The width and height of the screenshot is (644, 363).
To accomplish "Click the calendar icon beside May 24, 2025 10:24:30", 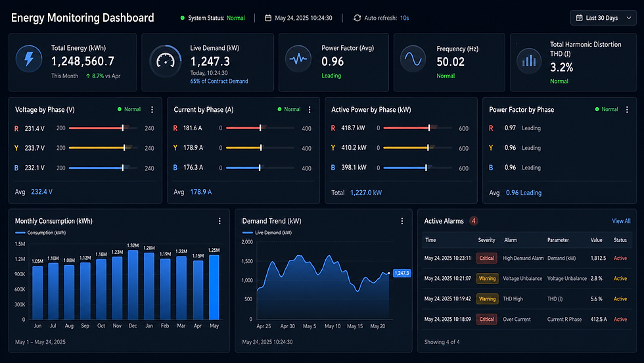I will point(268,18).
